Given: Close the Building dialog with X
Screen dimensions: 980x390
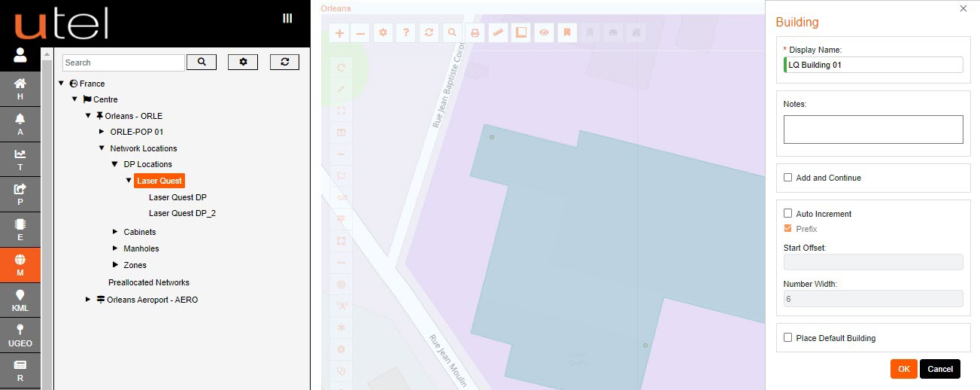Looking at the screenshot, I should 963,8.
